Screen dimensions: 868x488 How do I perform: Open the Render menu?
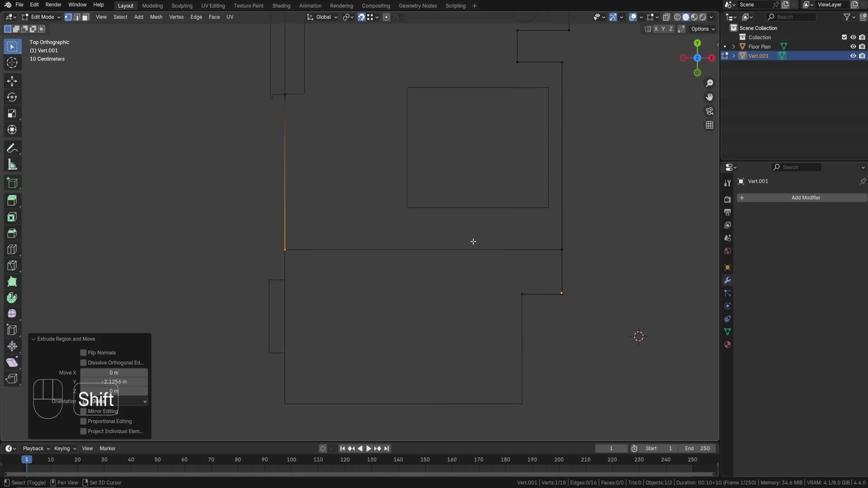(x=53, y=5)
